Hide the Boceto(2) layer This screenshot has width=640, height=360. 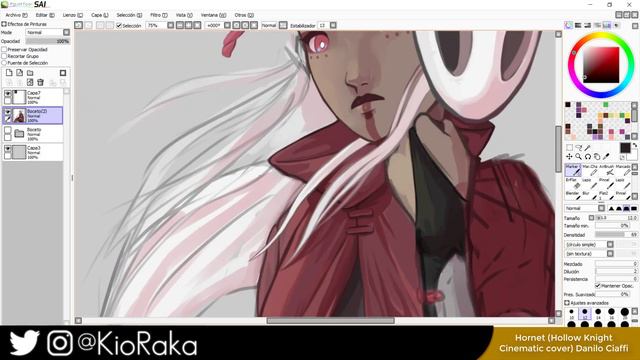point(8,112)
